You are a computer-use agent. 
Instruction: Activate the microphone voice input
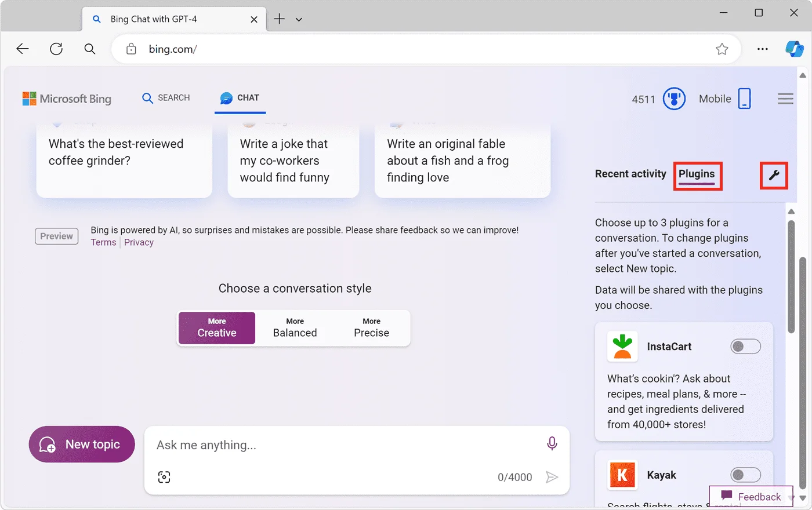pos(552,444)
